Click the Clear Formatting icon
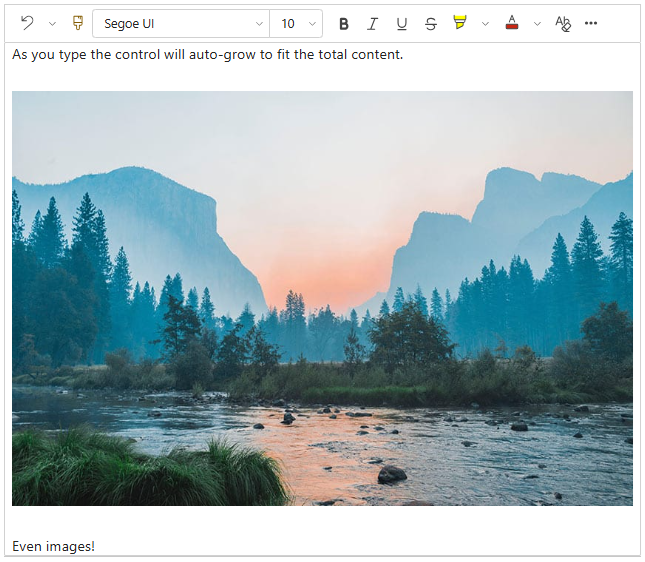 click(x=563, y=23)
